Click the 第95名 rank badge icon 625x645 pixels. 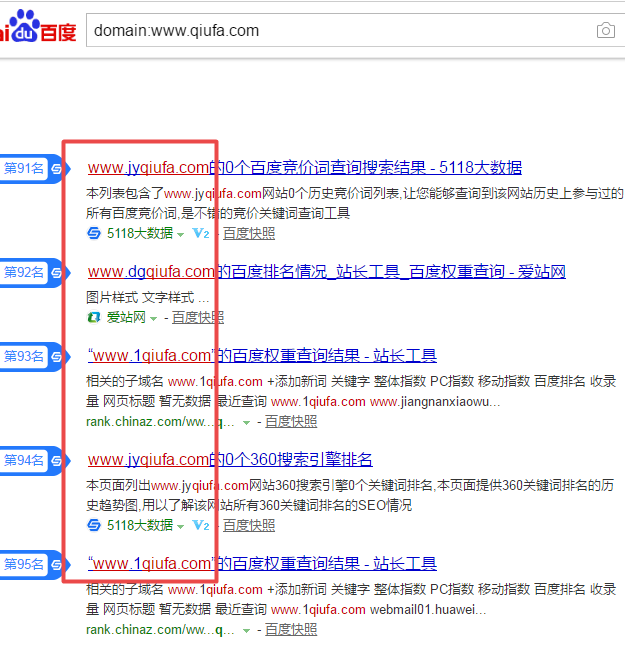click(56, 564)
